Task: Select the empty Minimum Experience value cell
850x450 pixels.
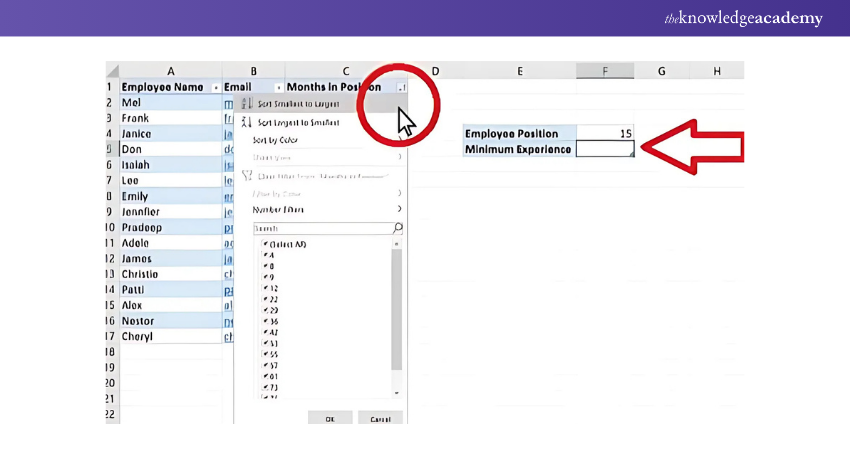Action: (605, 149)
